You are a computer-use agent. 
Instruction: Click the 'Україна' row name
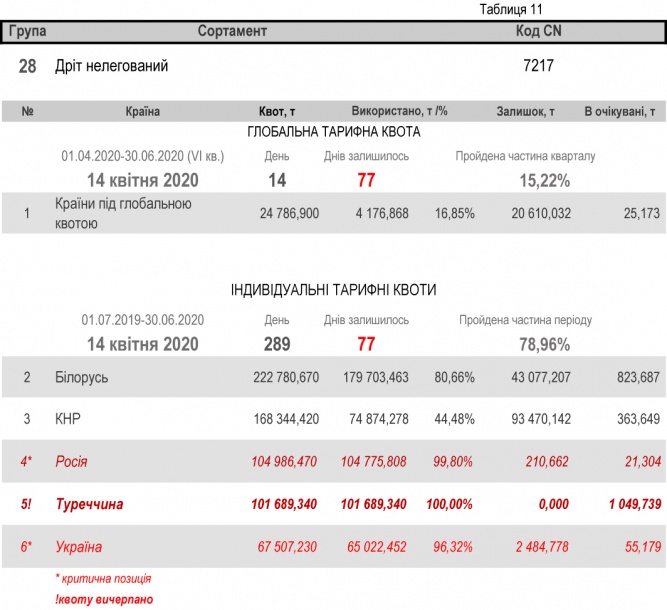79,547
